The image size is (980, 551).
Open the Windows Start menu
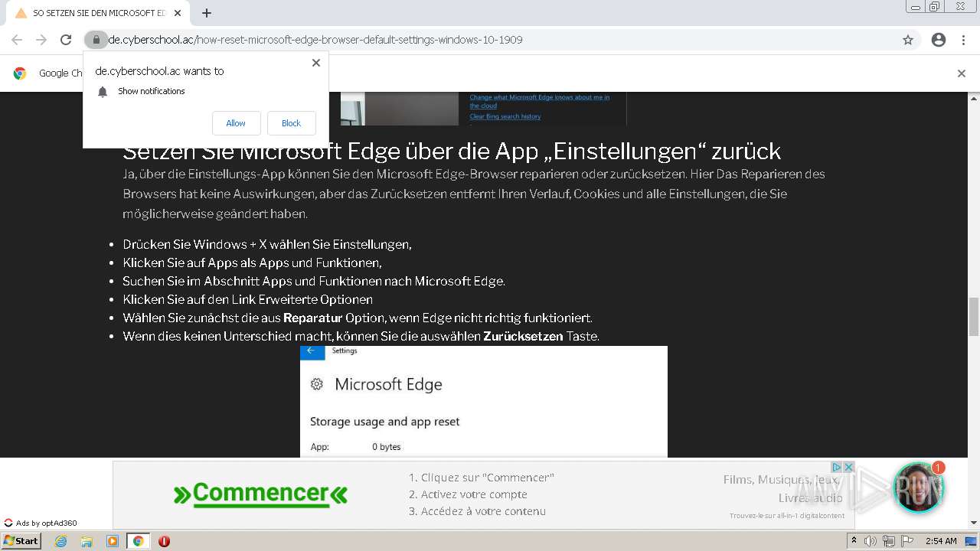pyautogui.click(x=21, y=541)
